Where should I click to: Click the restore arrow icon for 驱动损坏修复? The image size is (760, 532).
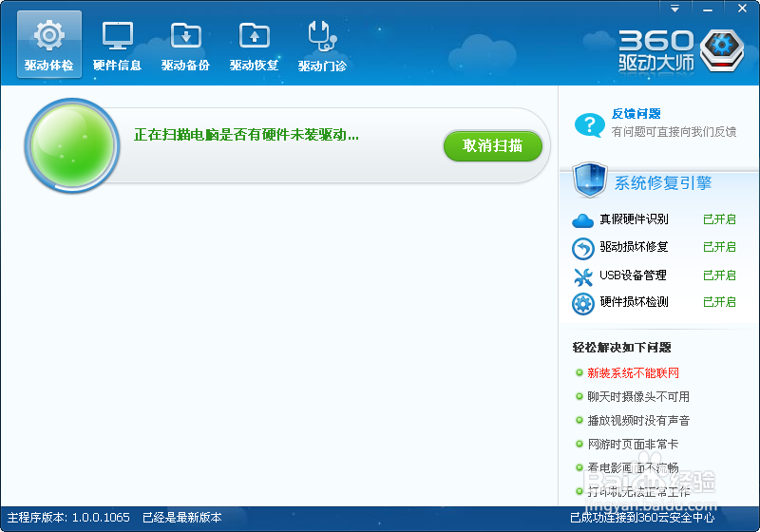pyautogui.click(x=582, y=249)
